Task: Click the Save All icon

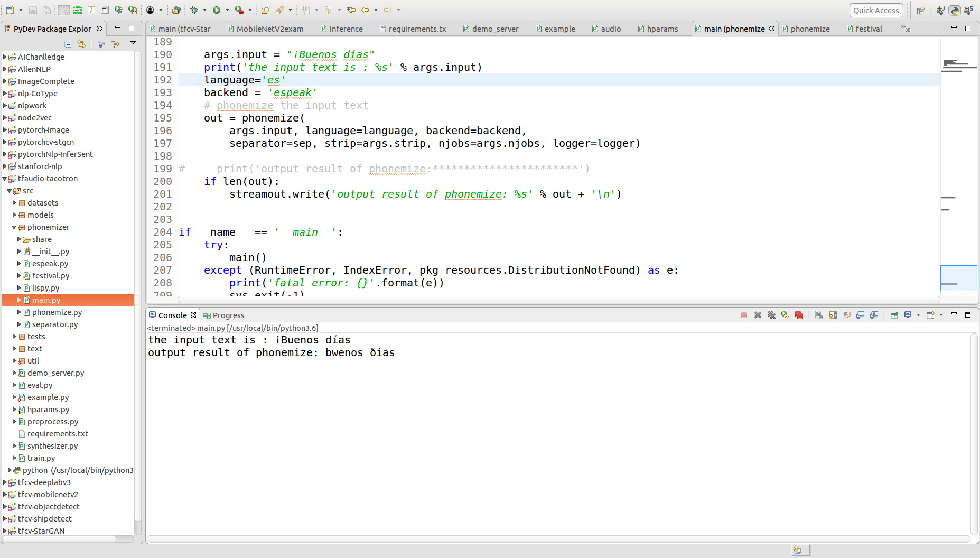Action: [46, 10]
